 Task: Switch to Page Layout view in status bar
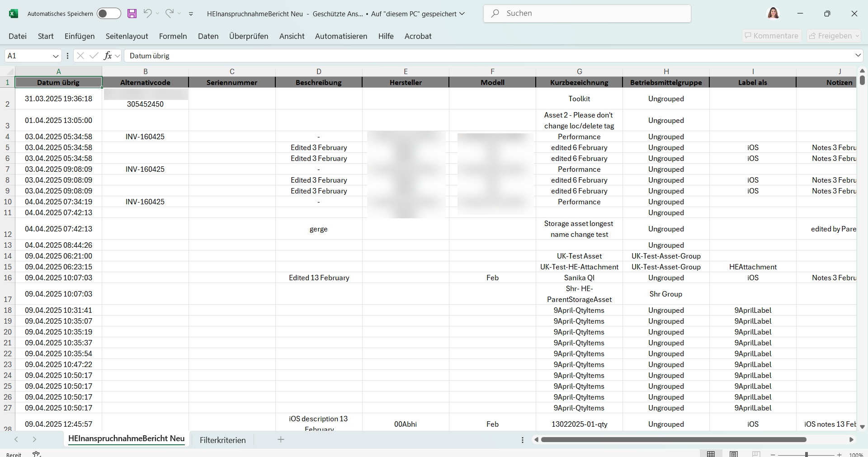point(734,454)
